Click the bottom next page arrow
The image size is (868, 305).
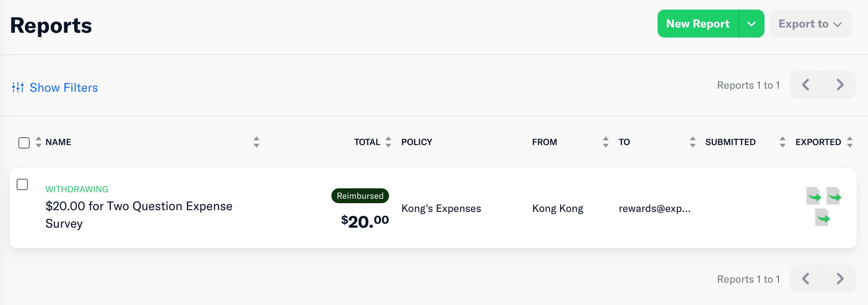pyautogui.click(x=839, y=278)
